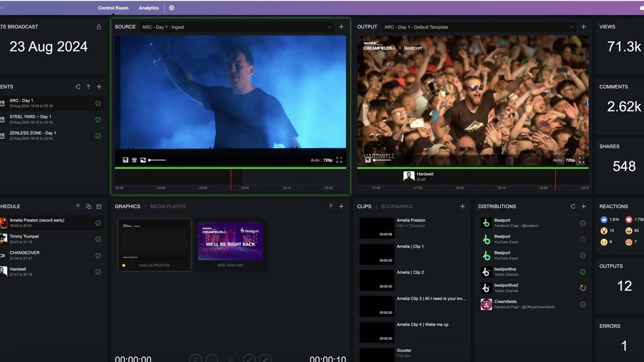Toggle status check for ZENLESS ZONE - Day 1
644x362 pixels.
(x=98, y=136)
